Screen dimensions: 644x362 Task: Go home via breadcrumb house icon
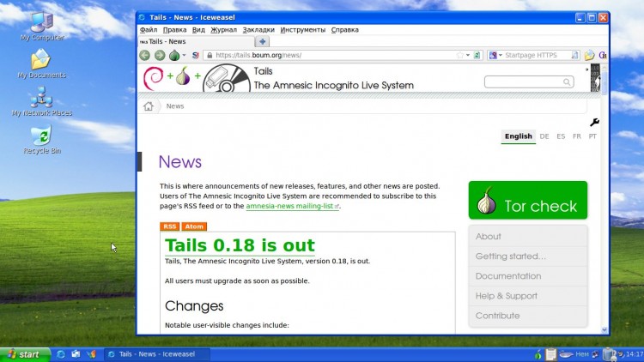pos(149,106)
